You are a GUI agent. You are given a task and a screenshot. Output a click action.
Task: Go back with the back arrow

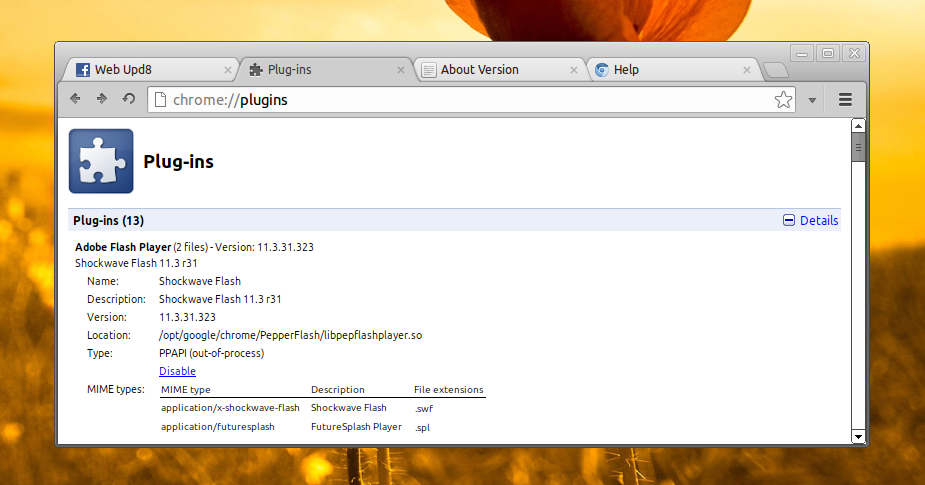pyautogui.click(x=75, y=99)
